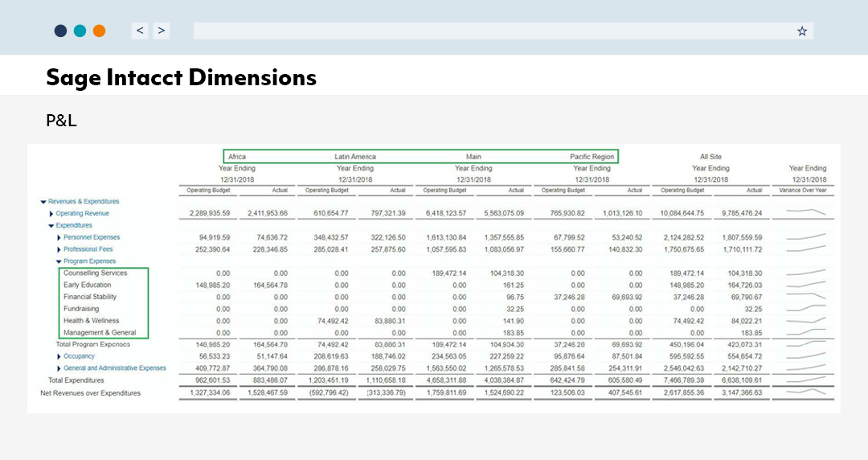This screenshot has width=868, height=460.
Task: Expand General and Administrative Expenses row
Action: coord(59,368)
